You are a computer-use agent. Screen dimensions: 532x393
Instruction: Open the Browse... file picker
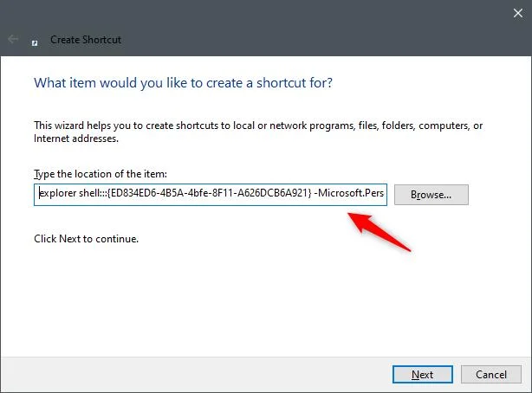coord(431,195)
